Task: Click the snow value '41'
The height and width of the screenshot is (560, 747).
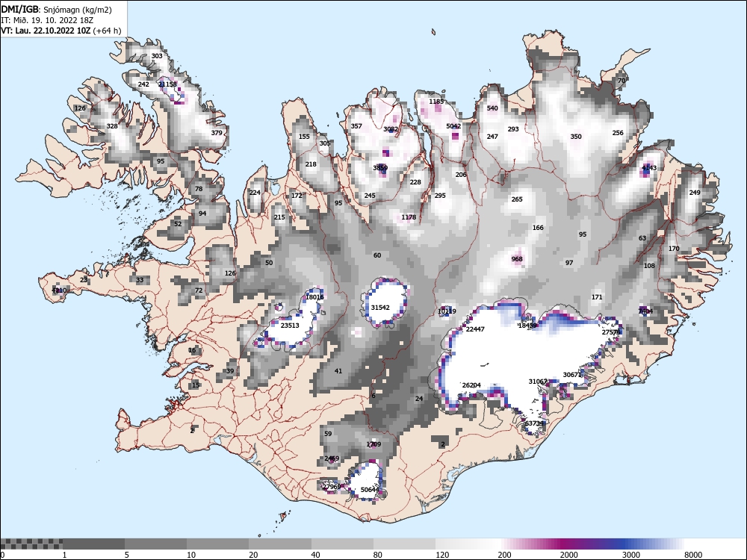Action: [338, 371]
